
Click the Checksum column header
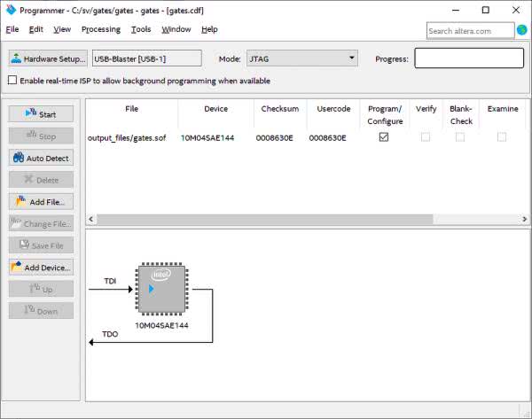[279, 109]
